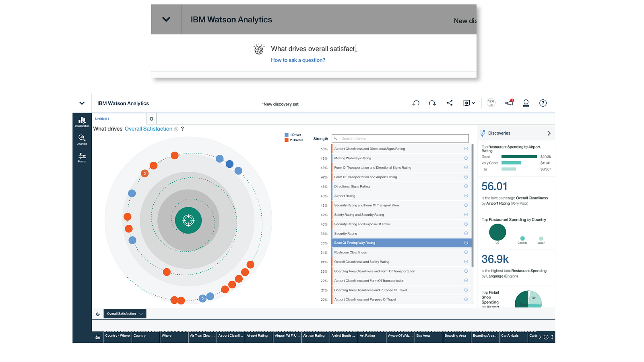Click plus icon on Safety Rating and Security Rating
The image size is (644, 362).
(466, 214)
